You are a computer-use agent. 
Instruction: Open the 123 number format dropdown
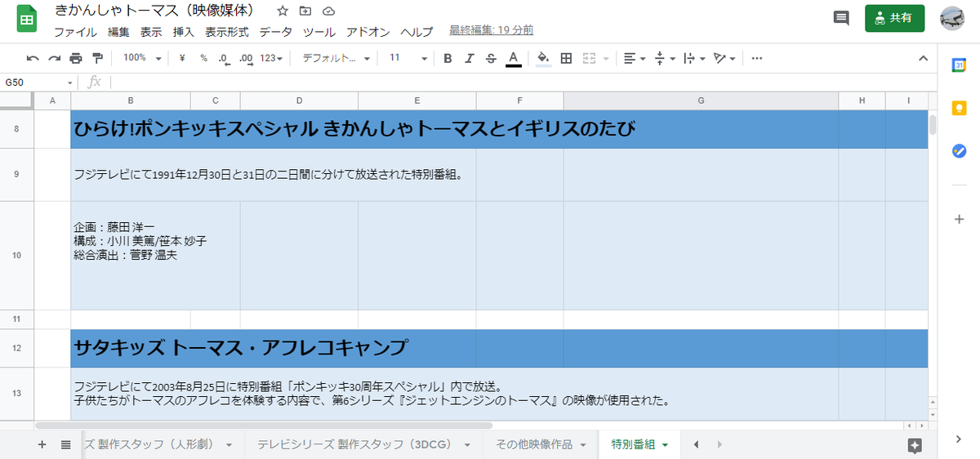tap(271, 58)
